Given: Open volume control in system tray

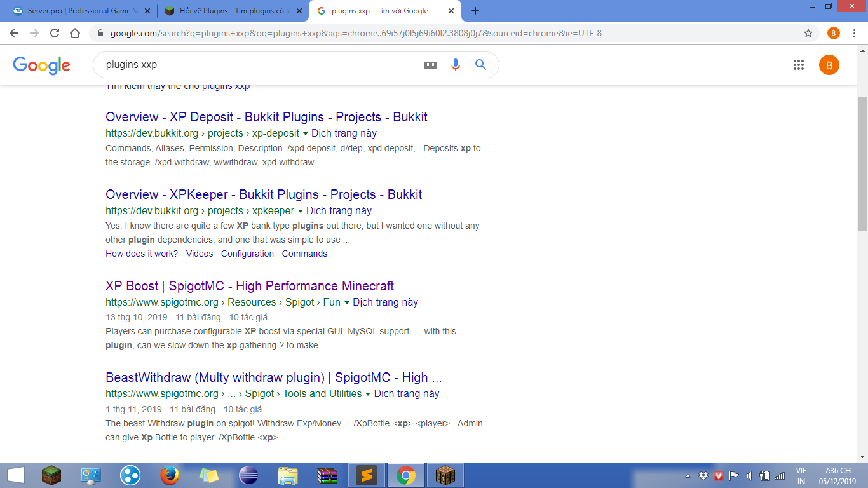Looking at the screenshot, I should pyautogui.click(x=749, y=475).
